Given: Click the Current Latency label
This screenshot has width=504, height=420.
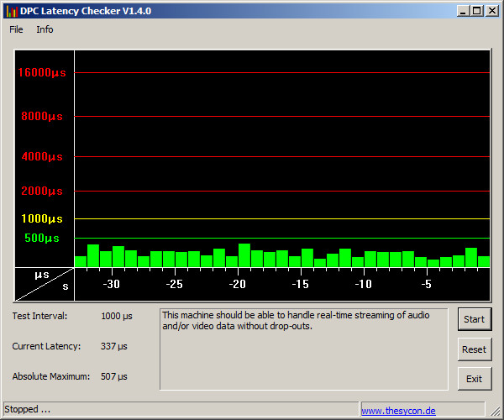Looking at the screenshot, I should point(46,346).
